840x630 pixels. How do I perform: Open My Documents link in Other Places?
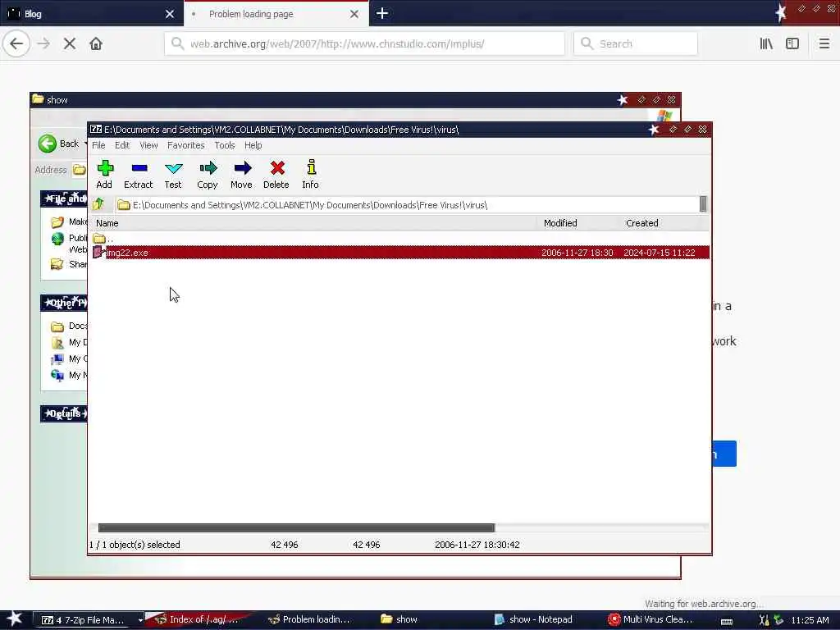click(70, 342)
